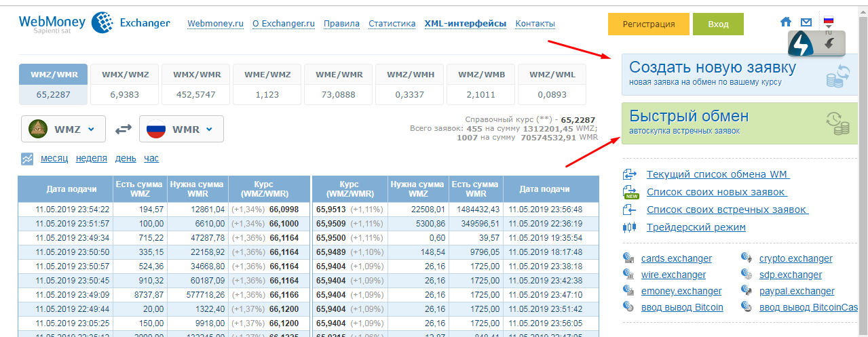Select the WME/WMR rate tab
868x337 pixels.
click(x=339, y=85)
